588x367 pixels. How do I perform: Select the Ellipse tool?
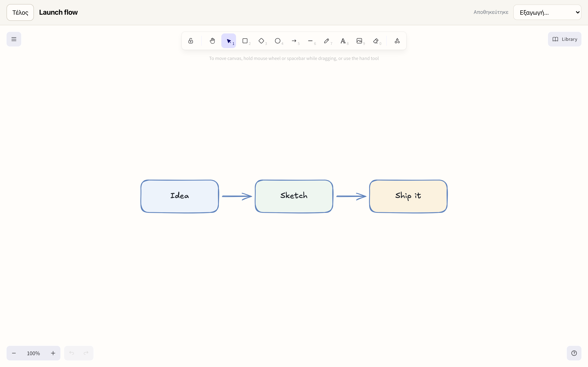tap(277, 41)
